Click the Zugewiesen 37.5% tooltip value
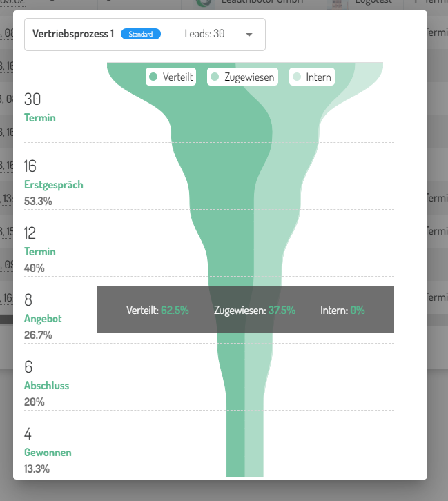Viewport: 448px width, 501px height. point(281,311)
